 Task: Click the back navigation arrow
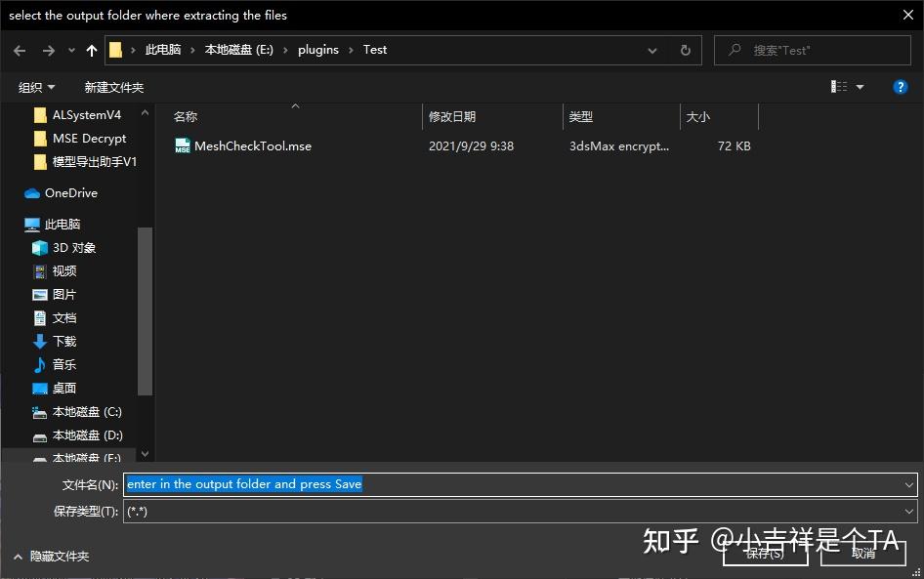pyautogui.click(x=20, y=50)
